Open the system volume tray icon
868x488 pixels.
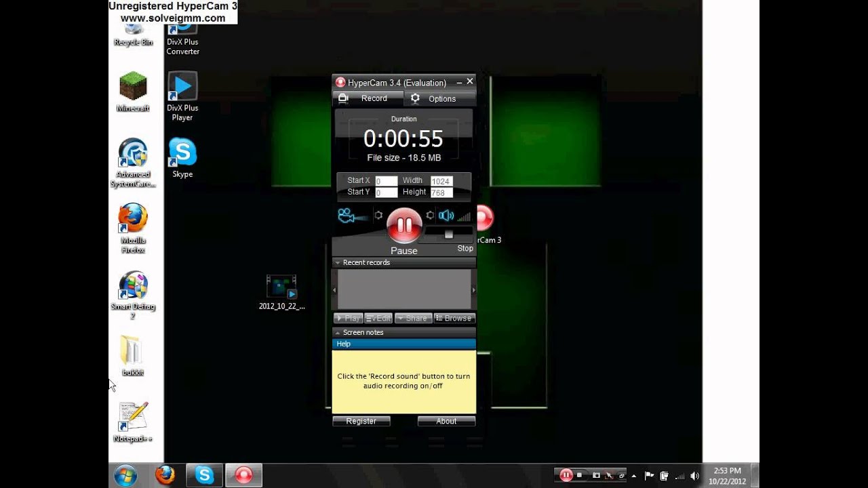(694, 476)
